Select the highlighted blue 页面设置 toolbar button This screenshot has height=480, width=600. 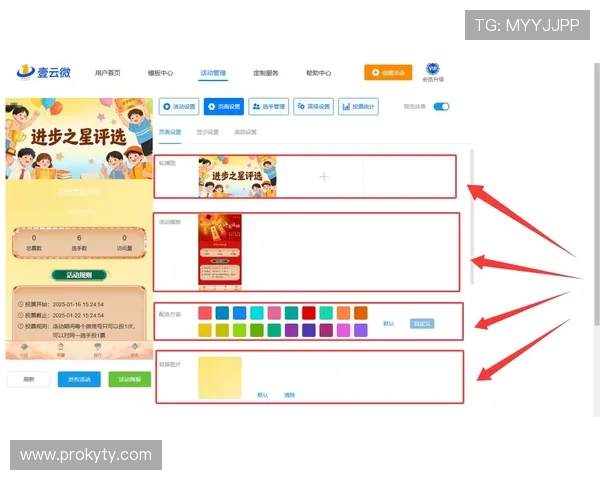point(224,106)
